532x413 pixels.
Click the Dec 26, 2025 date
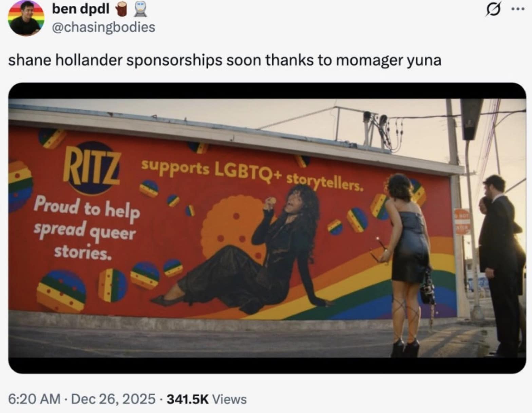113,399
